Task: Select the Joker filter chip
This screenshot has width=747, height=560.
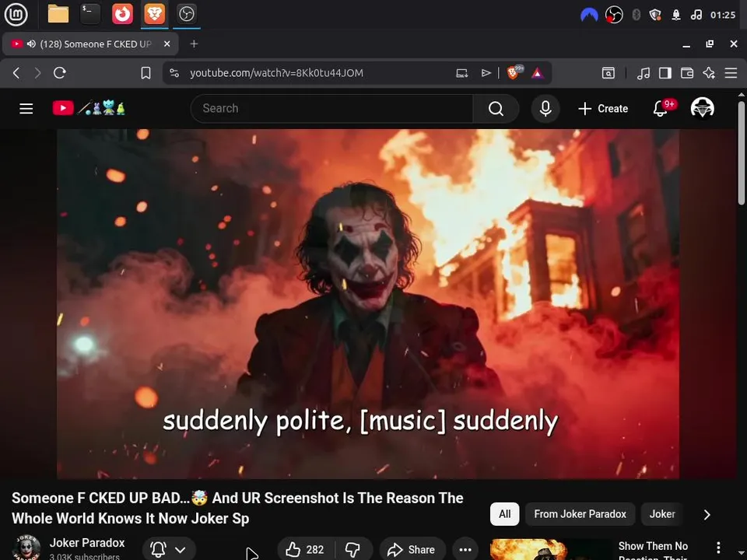Action: point(662,514)
